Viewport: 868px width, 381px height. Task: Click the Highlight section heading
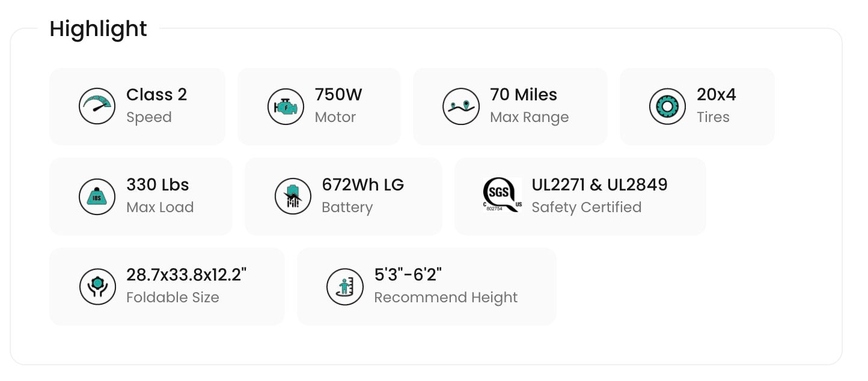click(x=99, y=29)
